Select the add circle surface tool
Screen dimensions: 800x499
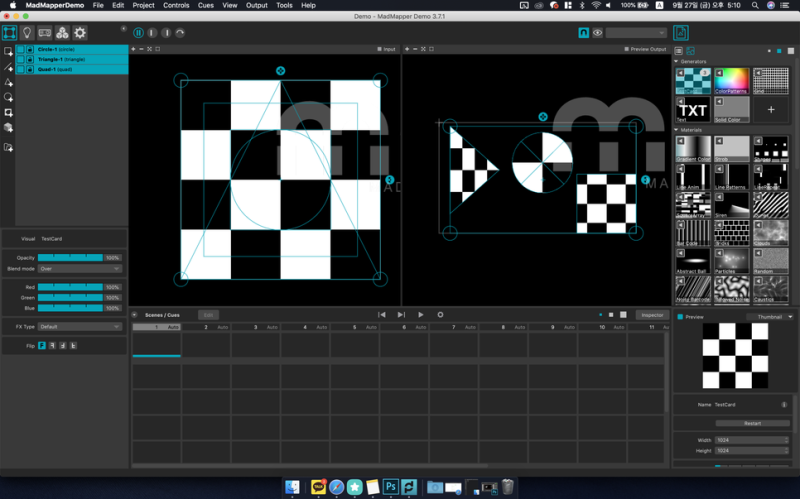(x=9, y=98)
